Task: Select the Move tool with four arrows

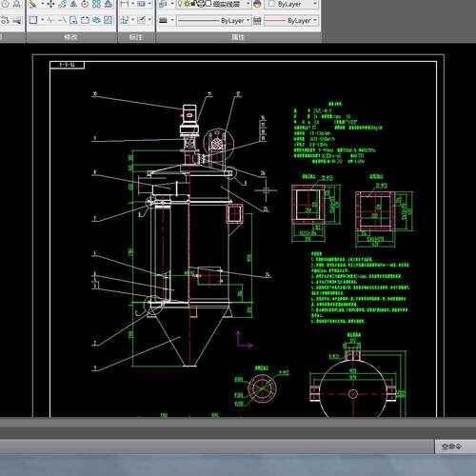Action: 50,4
